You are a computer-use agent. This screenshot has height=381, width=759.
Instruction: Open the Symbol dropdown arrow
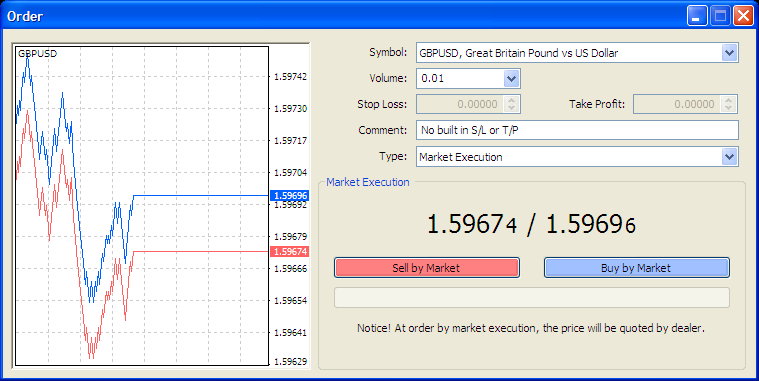click(x=729, y=52)
